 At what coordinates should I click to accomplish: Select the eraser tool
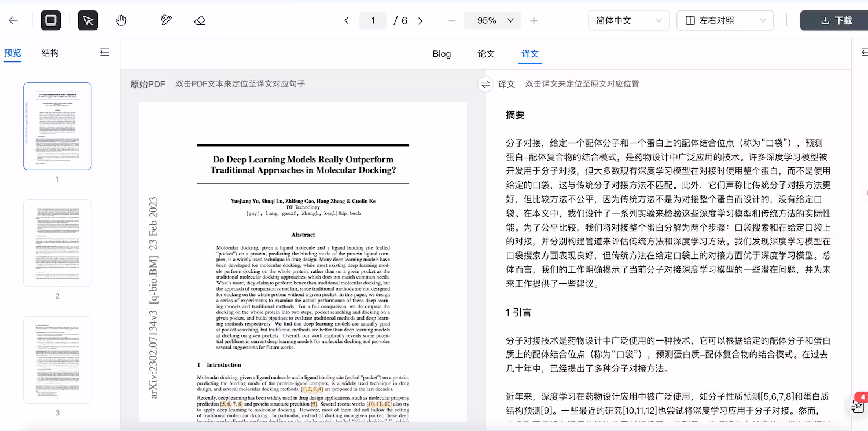[x=199, y=20]
